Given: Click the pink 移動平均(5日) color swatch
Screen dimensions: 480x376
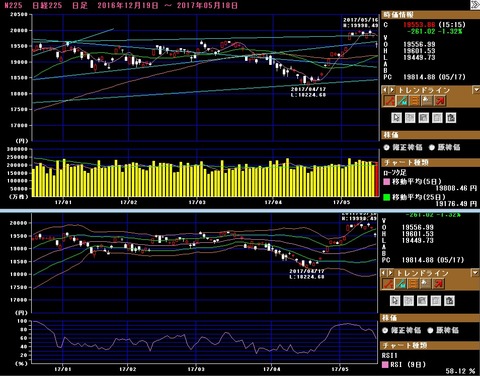Looking at the screenshot, I should coord(386,182).
